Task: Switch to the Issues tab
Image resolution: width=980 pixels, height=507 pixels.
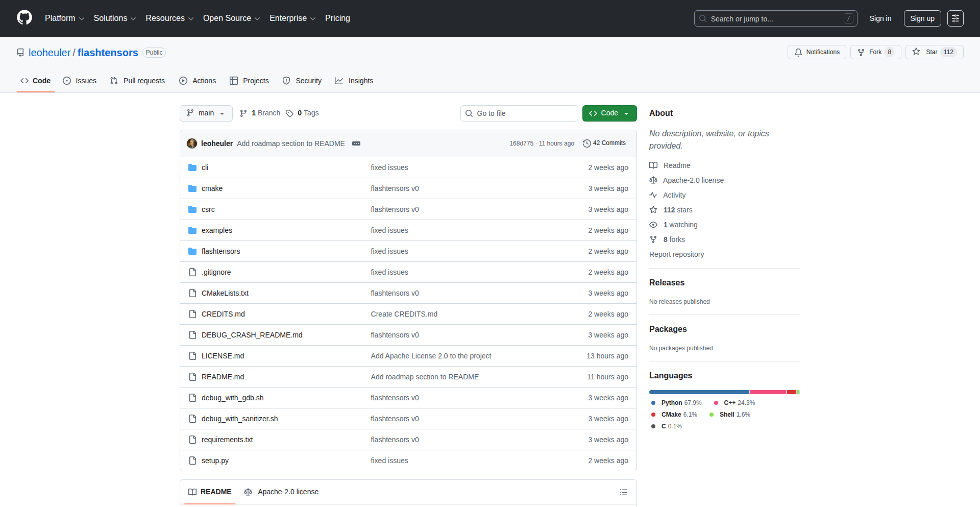Action: (80, 81)
